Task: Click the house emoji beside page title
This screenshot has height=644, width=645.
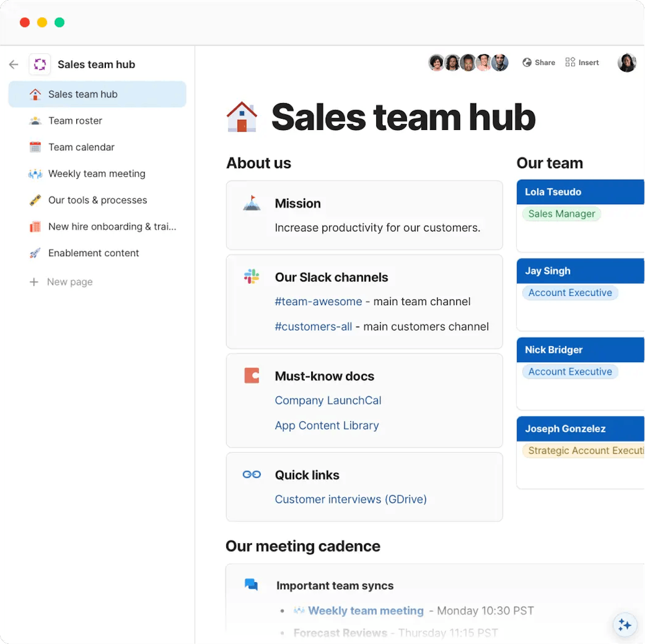Action: tap(242, 117)
